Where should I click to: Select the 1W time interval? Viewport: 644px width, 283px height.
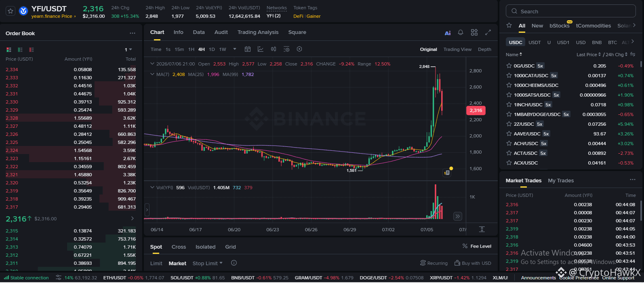223,49
